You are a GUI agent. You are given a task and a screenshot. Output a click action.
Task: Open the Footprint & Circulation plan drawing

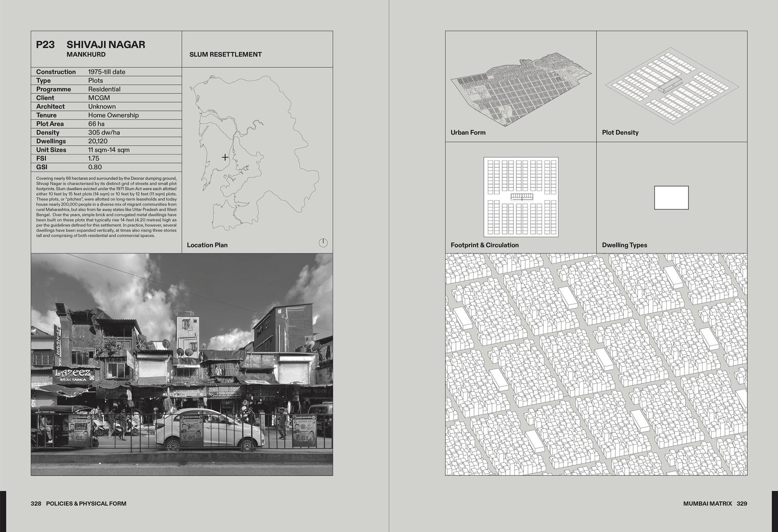(521, 197)
